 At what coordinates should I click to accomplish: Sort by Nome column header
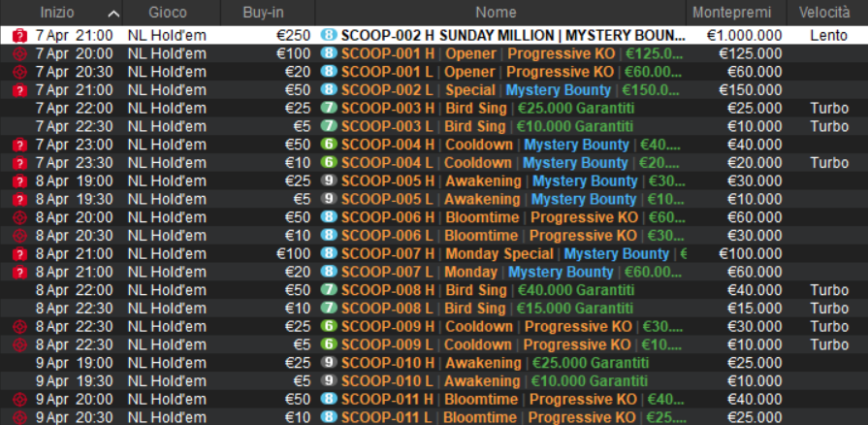click(496, 13)
